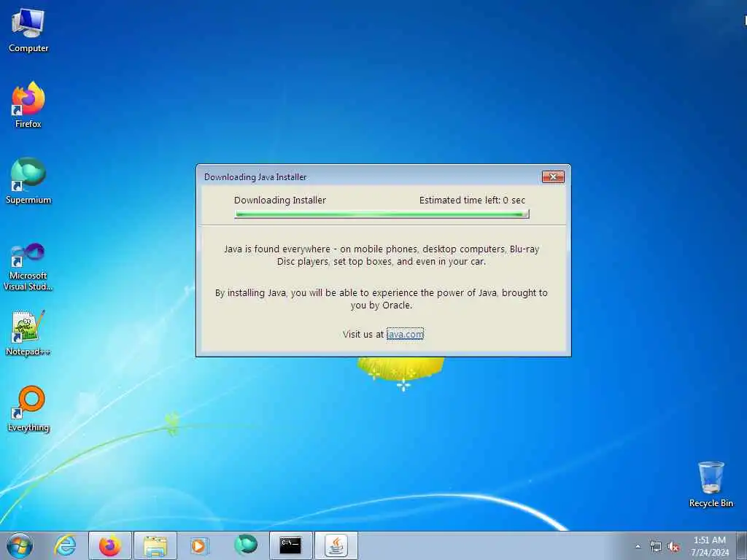Image resolution: width=747 pixels, height=560 pixels.
Task: Select the Everything search desktop shortcut
Action: point(28,409)
